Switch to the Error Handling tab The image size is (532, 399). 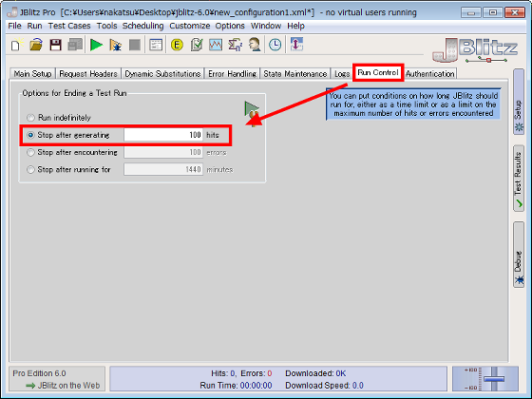point(232,74)
